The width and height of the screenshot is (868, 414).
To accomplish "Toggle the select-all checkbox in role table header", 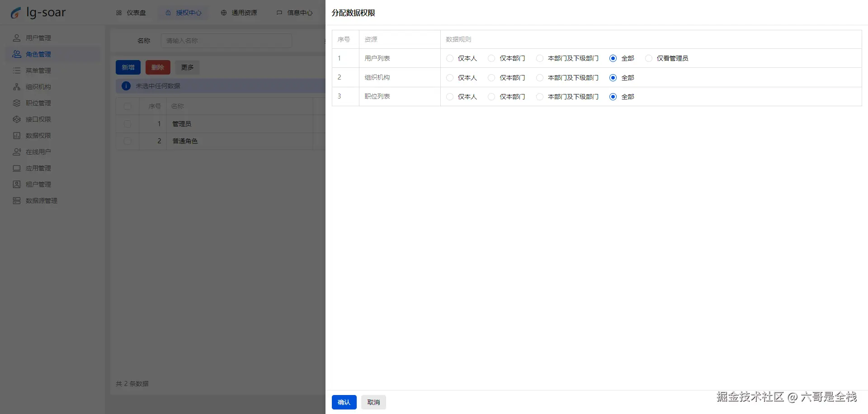I will (x=127, y=106).
